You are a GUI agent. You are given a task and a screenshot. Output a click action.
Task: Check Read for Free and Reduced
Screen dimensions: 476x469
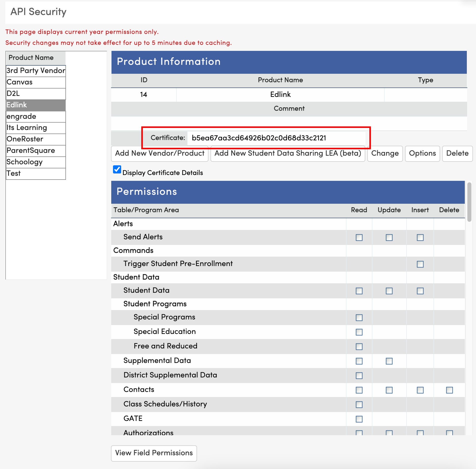pyautogui.click(x=359, y=346)
